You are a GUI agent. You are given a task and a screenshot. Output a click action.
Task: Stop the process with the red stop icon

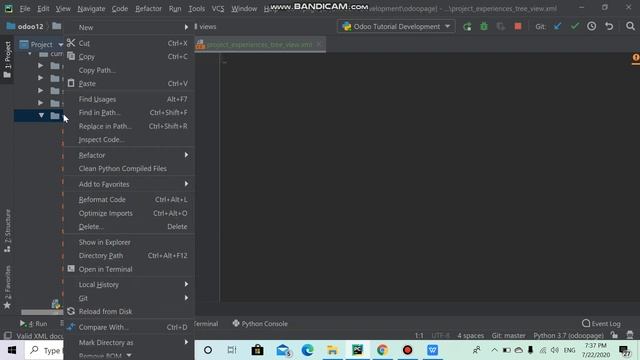[x=518, y=27]
